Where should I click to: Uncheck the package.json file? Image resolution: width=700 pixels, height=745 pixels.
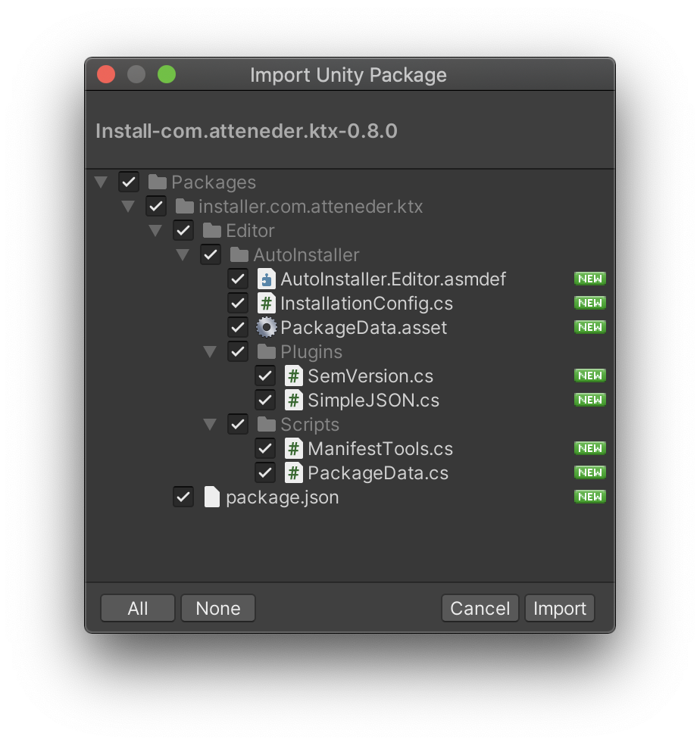pos(183,497)
